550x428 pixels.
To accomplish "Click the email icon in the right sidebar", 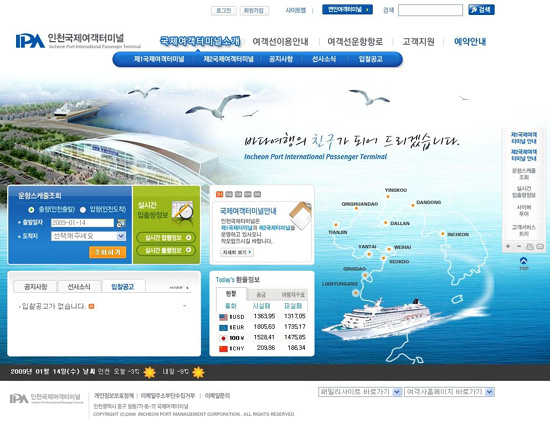I will [540, 247].
